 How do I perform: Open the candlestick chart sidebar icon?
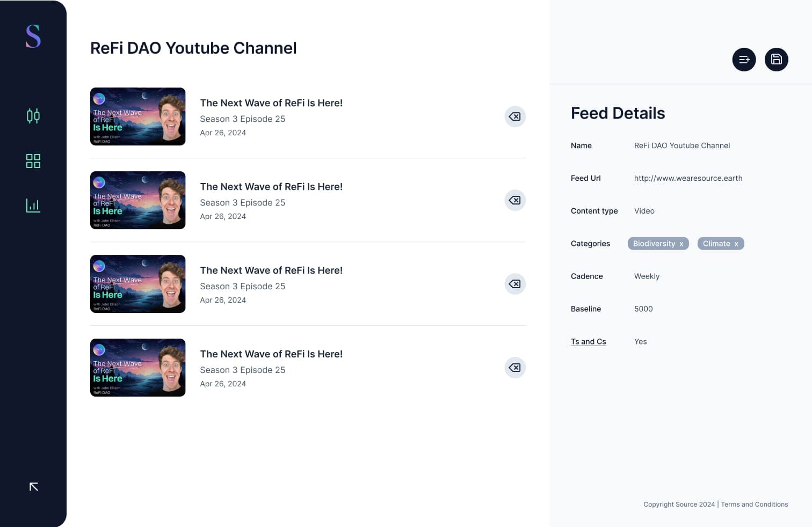33,116
